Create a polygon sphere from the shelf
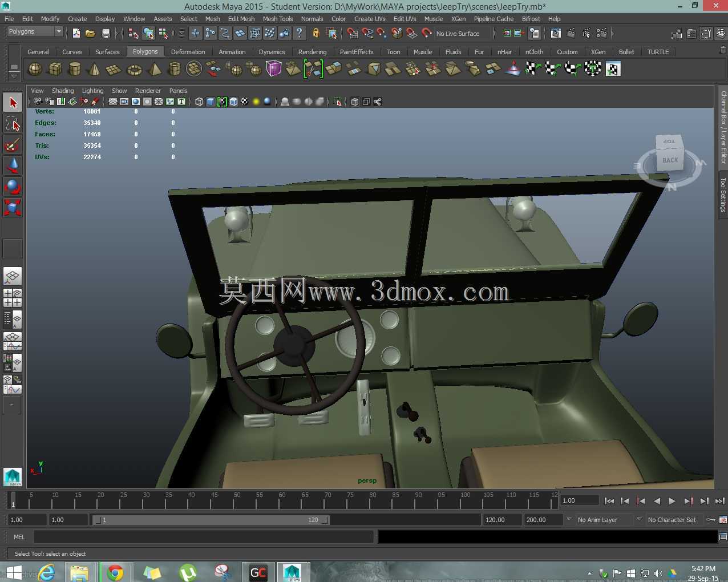The image size is (728, 582). coord(35,69)
